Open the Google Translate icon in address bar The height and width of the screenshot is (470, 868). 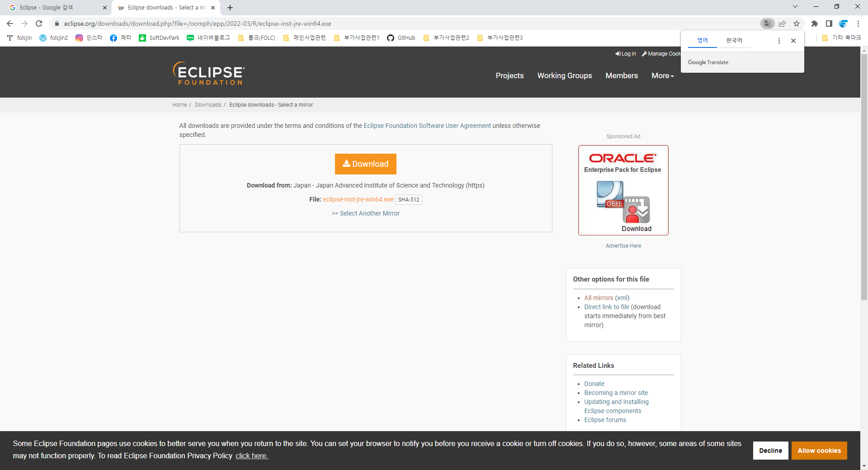[x=767, y=23]
